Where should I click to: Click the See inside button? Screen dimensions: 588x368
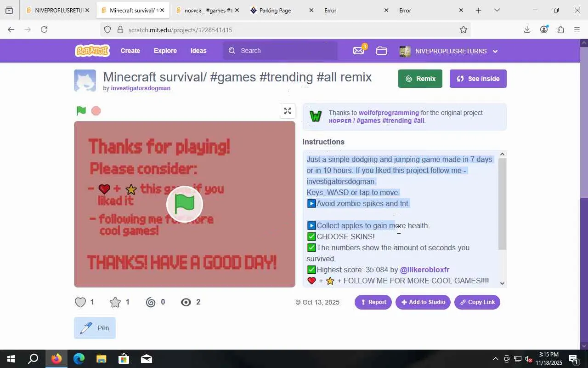click(478, 79)
